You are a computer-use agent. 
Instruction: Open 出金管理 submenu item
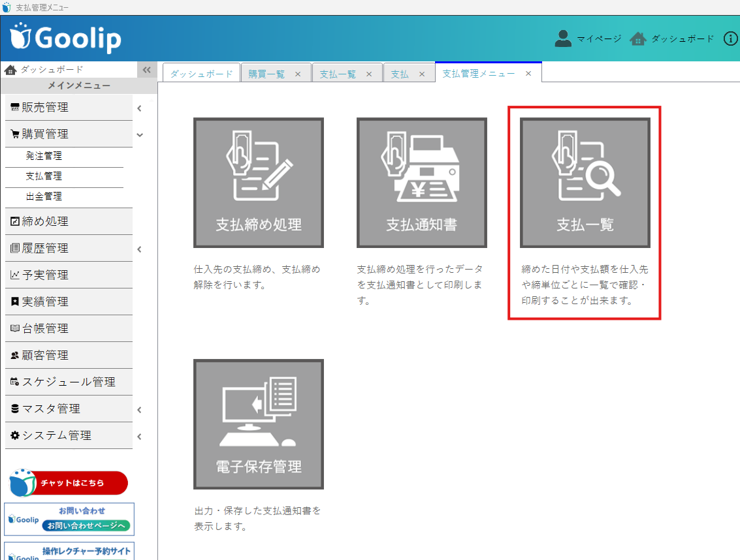(43, 196)
